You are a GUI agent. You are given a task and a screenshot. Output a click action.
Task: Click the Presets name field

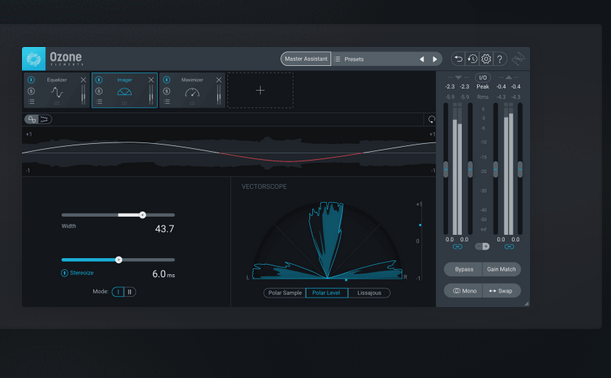[354, 59]
